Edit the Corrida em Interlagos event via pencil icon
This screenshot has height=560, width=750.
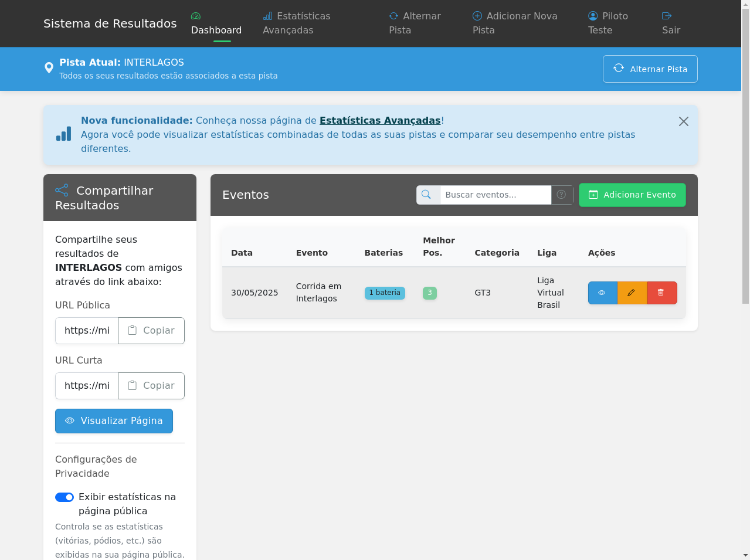pos(632,293)
